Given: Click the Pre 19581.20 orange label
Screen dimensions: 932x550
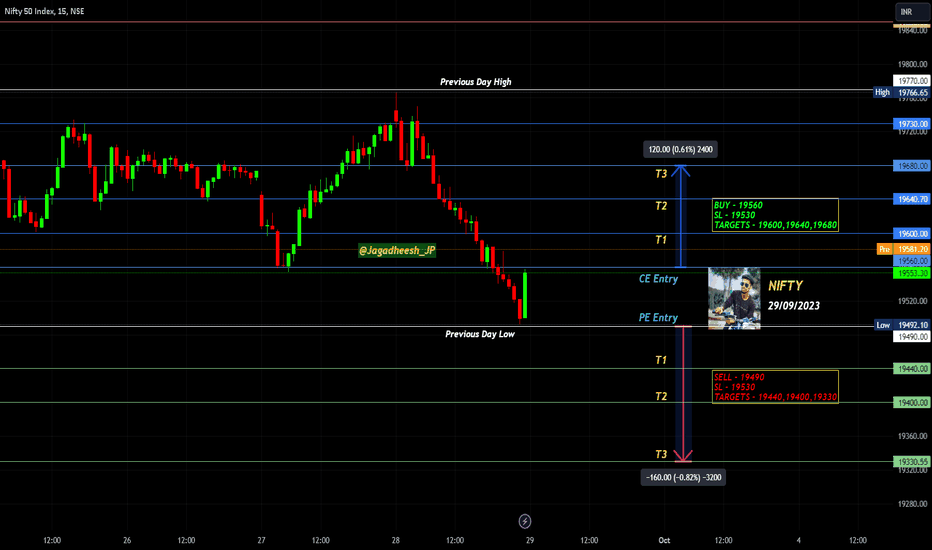Looking at the screenshot, I should tap(903, 249).
